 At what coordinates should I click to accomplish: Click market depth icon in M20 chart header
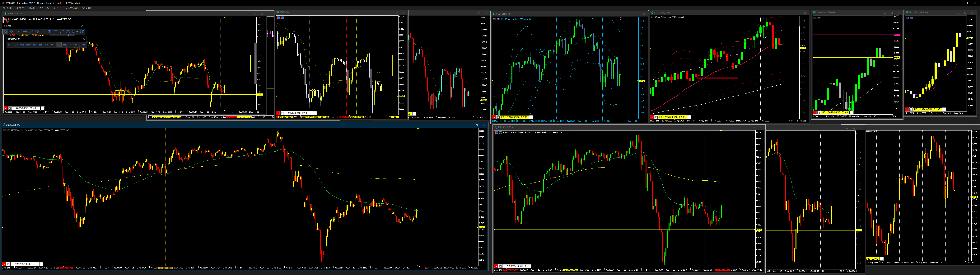click(6, 19)
